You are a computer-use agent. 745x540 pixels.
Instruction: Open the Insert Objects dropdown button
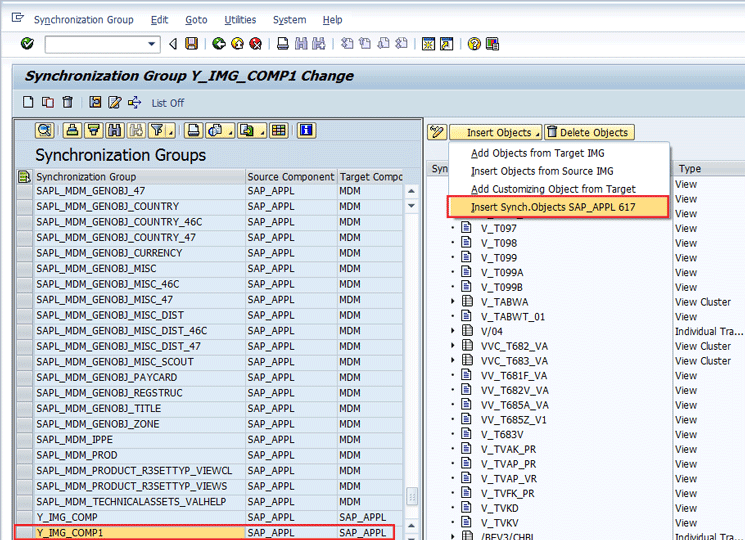pyautogui.click(x=495, y=132)
